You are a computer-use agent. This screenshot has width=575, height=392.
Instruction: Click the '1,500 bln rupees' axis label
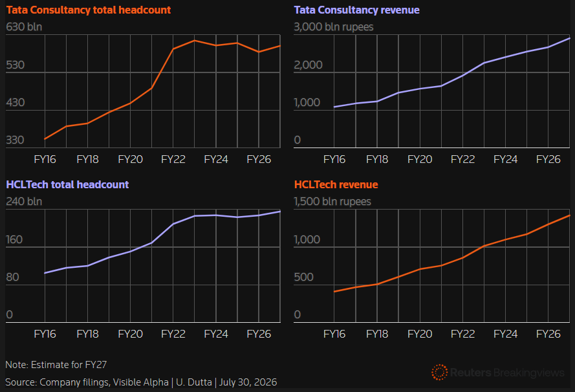point(332,202)
